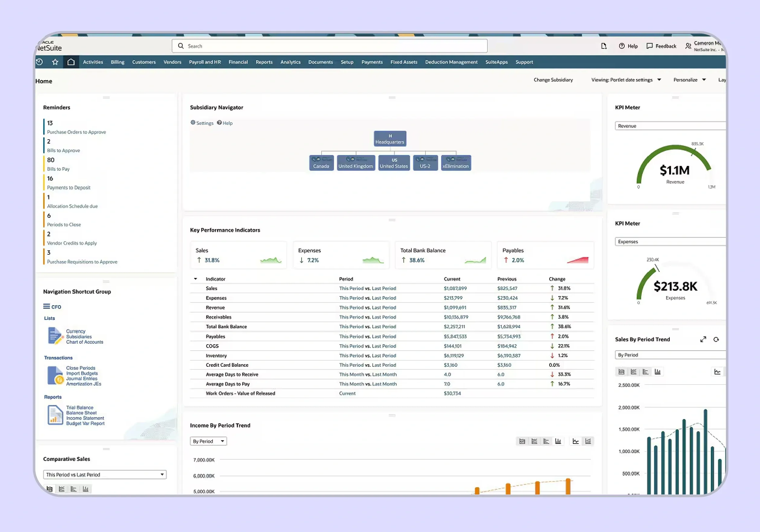Toggle the line trend icon in Sales Trend
This screenshot has height=532, width=760.
717,372
